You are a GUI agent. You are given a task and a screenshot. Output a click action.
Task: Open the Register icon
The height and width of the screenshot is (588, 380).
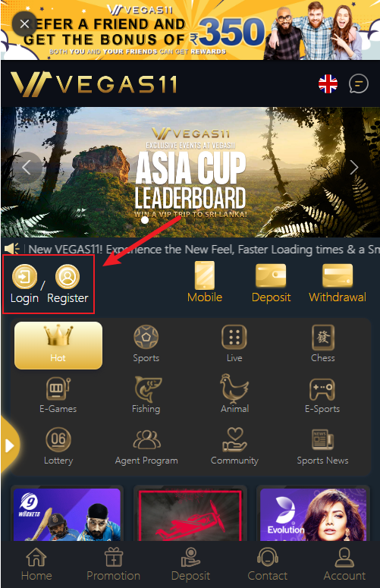pyautogui.click(x=68, y=277)
